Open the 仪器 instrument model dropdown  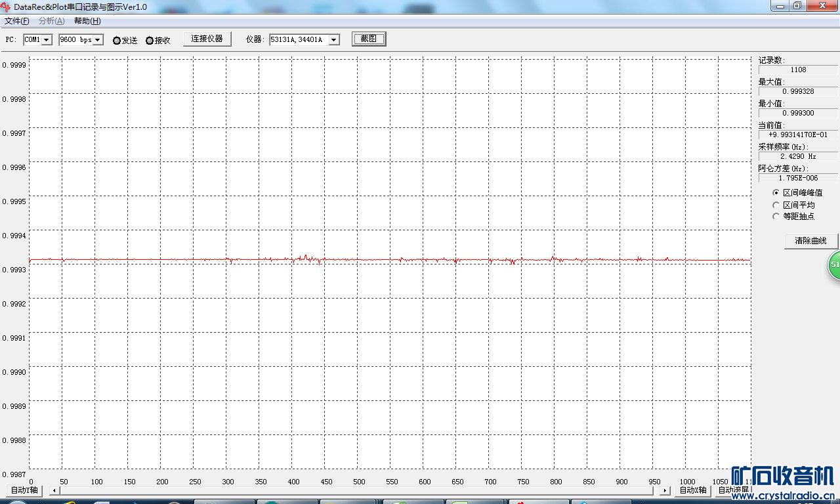[x=333, y=40]
